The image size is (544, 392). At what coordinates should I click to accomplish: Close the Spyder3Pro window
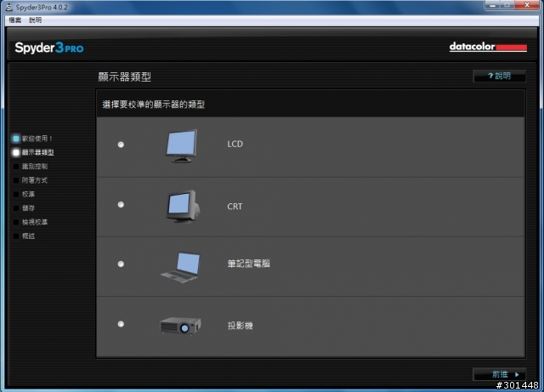coord(527,5)
